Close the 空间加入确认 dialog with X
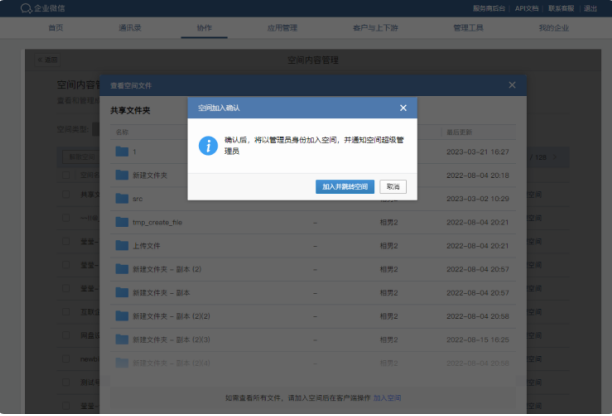 coord(403,107)
